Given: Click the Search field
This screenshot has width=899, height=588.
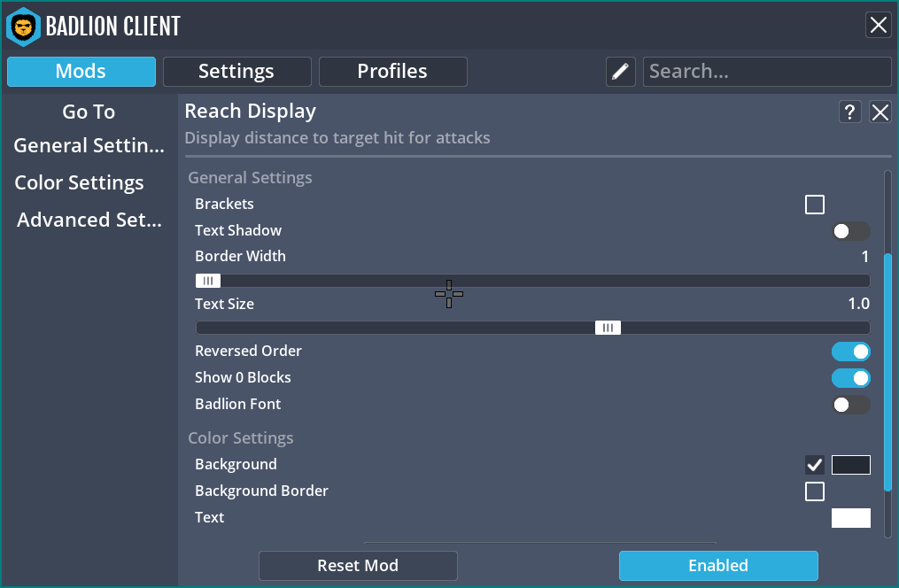Looking at the screenshot, I should coord(767,72).
